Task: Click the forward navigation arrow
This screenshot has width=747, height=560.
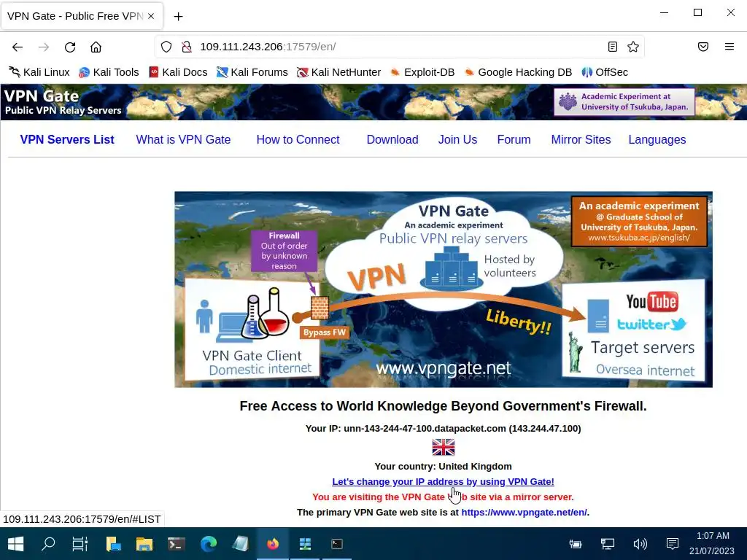Action: (44, 47)
